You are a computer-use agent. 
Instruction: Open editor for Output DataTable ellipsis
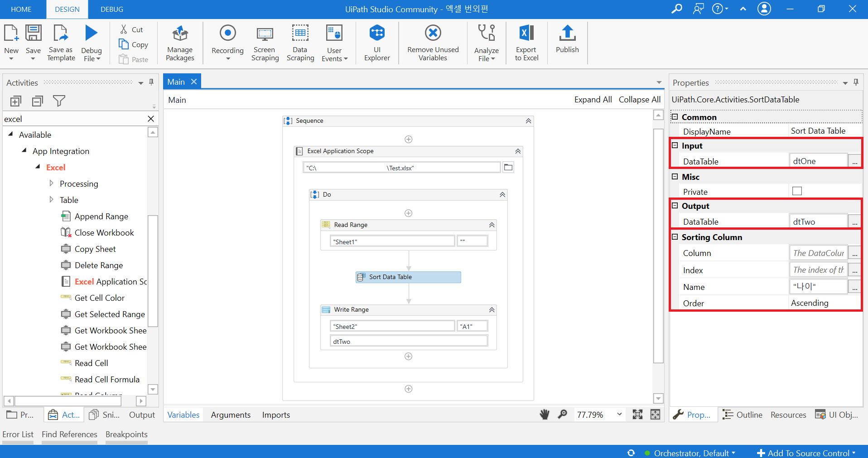pyautogui.click(x=854, y=222)
